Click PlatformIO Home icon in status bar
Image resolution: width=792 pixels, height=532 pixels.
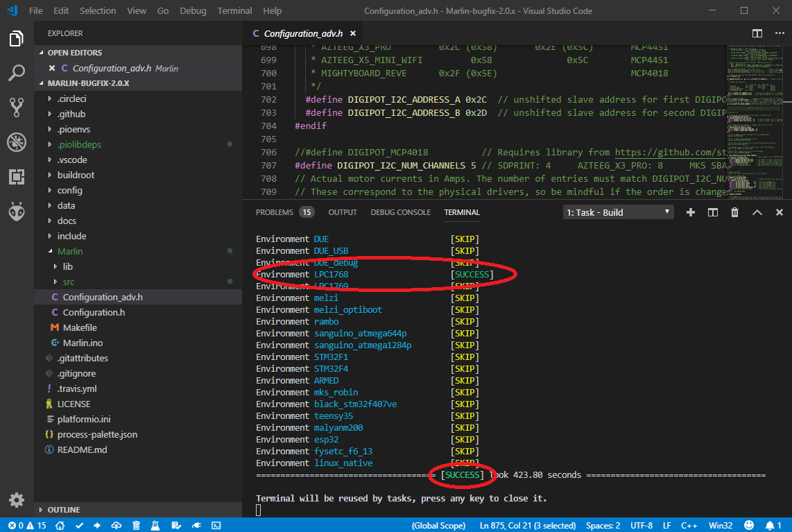(x=60, y=526)
